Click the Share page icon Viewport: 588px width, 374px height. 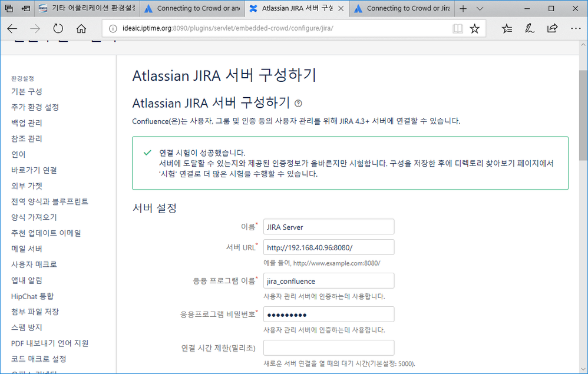(x=551, y=28)
